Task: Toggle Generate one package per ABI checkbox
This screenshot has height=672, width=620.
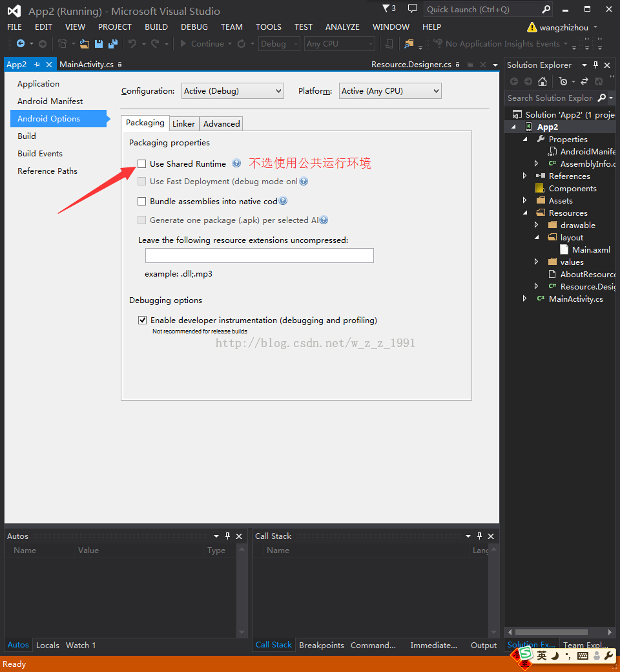Action: tap(142, 220)
